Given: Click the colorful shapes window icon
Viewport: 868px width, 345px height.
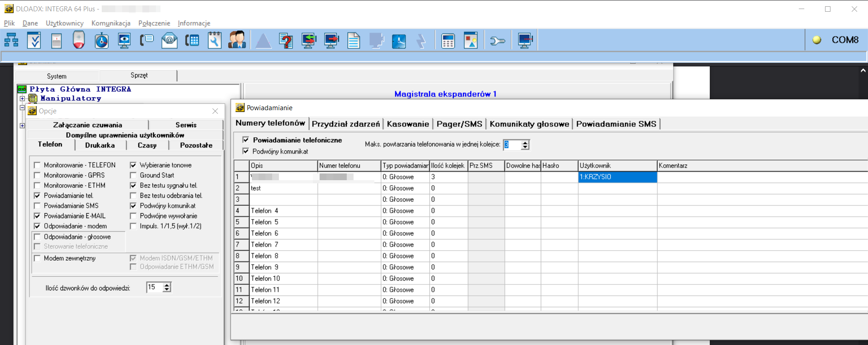Looking at the screenshot, I should point(471,40).
